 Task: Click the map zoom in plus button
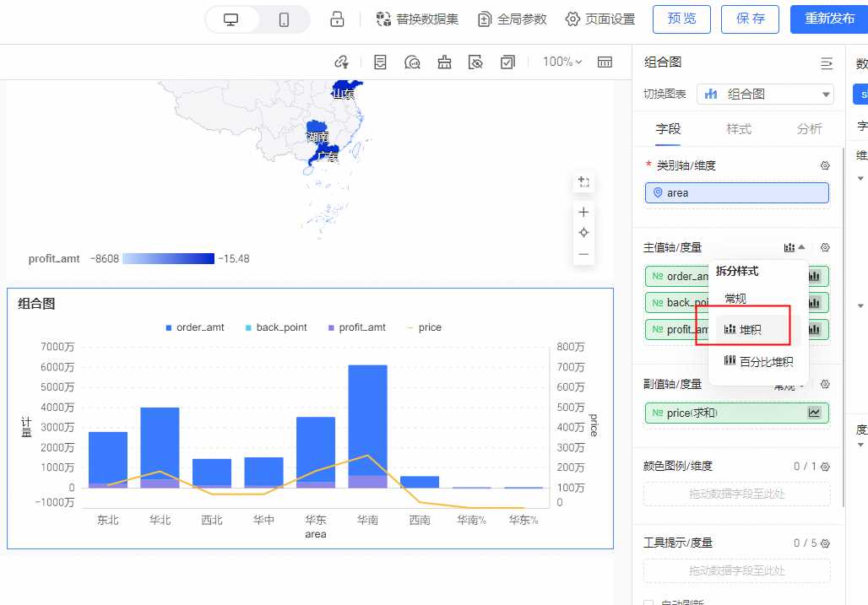point(583,212)
